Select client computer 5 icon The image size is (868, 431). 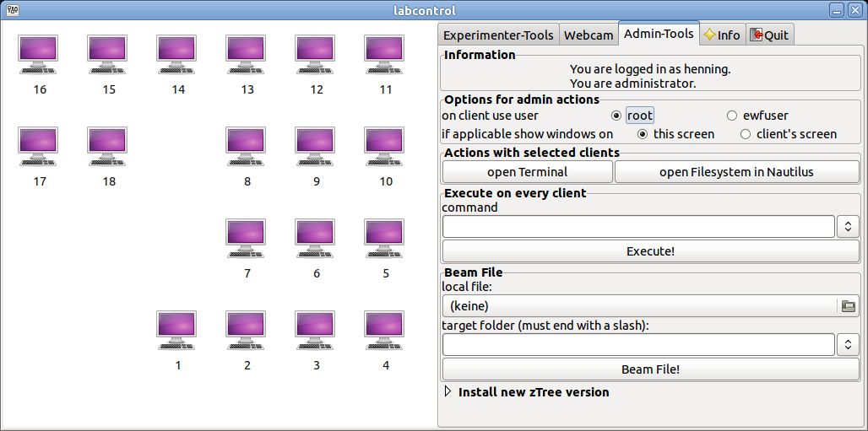coord(385,238)
